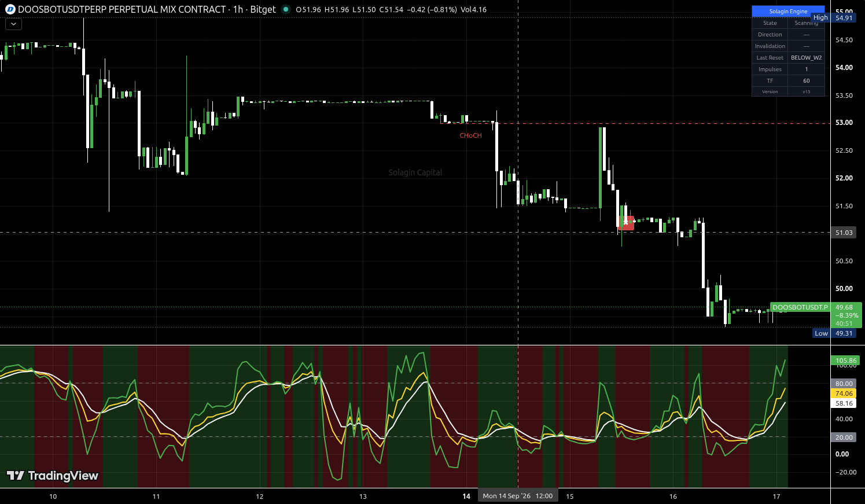Click the Last Reset row label
Image resolution: width=865 pixels, height=504 pixels.
pyautogui.click(x=770, y=58)
